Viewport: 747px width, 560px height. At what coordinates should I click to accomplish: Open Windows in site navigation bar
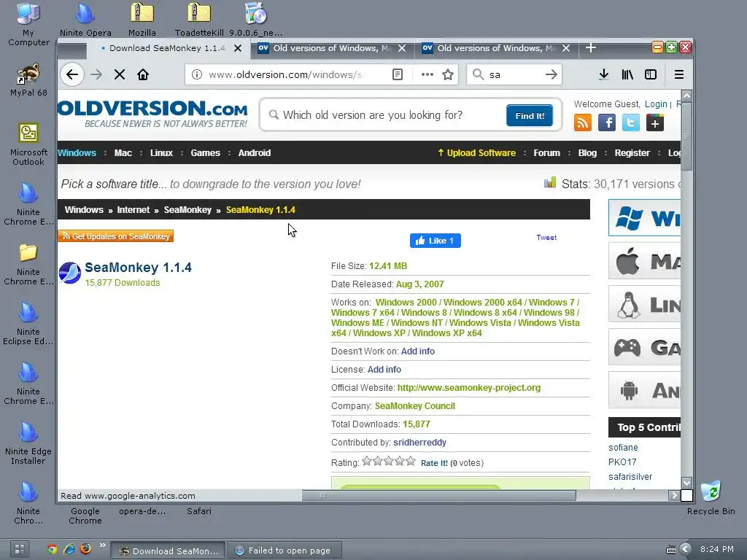(x=77, y=153)
